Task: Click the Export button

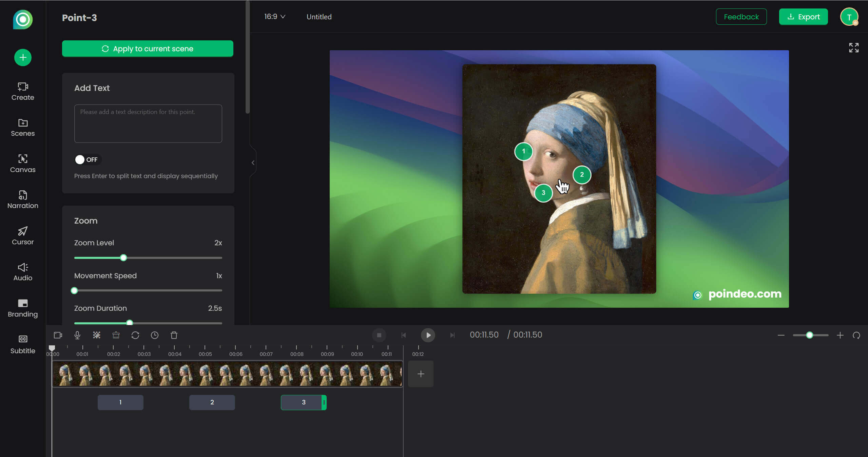Action: [803, 17]
